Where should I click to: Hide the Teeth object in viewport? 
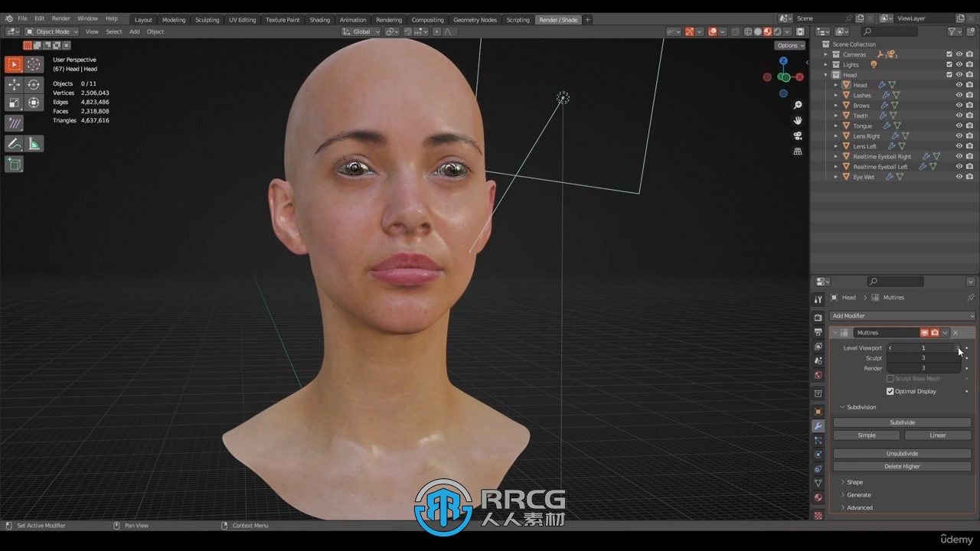(959, 116)
